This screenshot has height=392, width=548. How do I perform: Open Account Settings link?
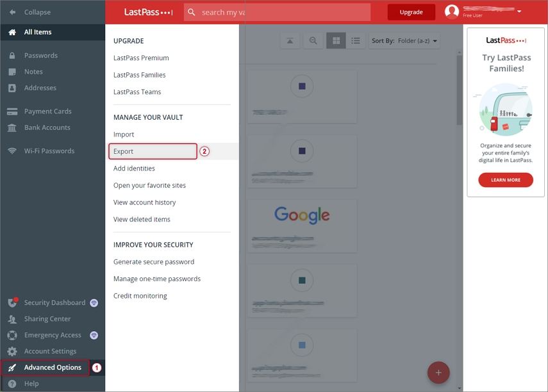pos(51,352)
